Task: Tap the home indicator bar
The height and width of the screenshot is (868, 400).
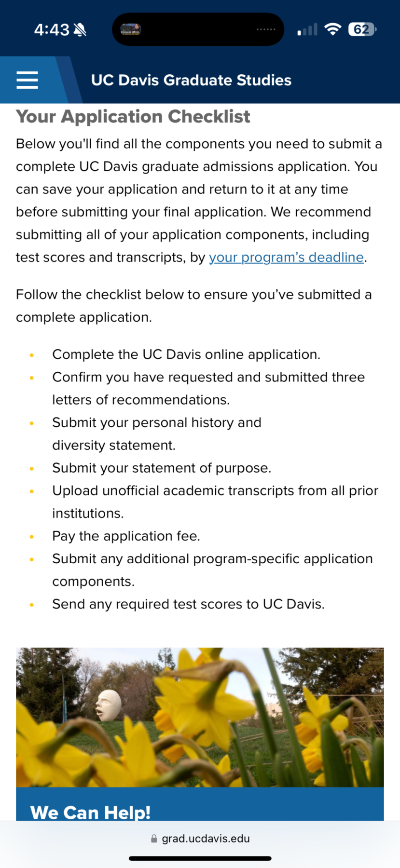Action: pos(200,858)
